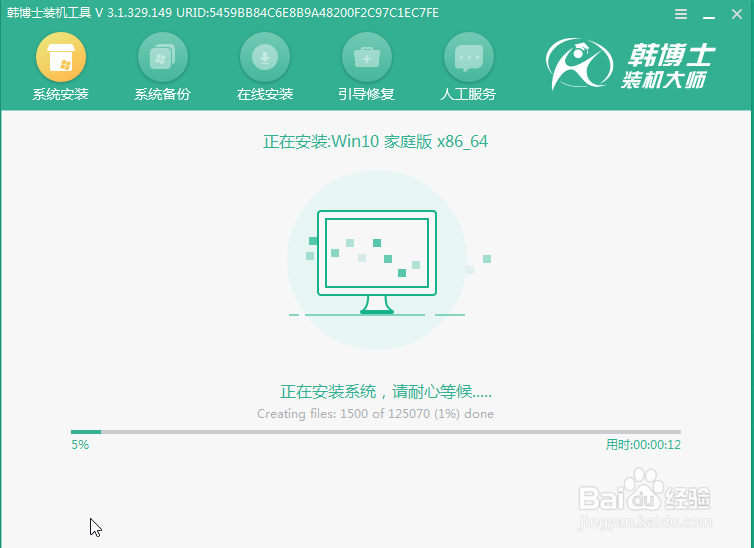This screenshot has height=548, width=754.
Task: Click the title bar version text
Action: pos(223,12)
